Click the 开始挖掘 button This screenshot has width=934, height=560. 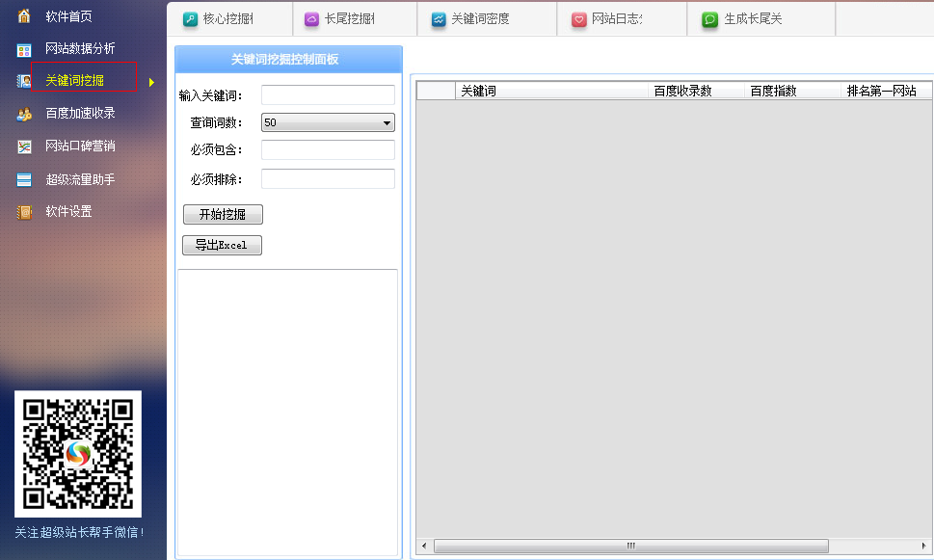[223, 215]
